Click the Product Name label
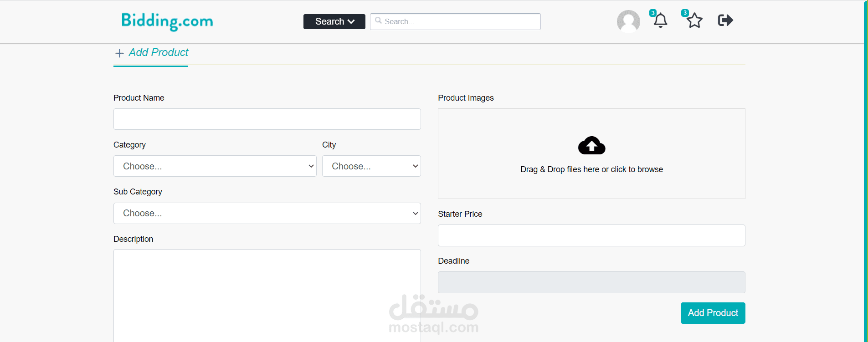The height and width of the screenshot is (342, 868). click(139, 98)
